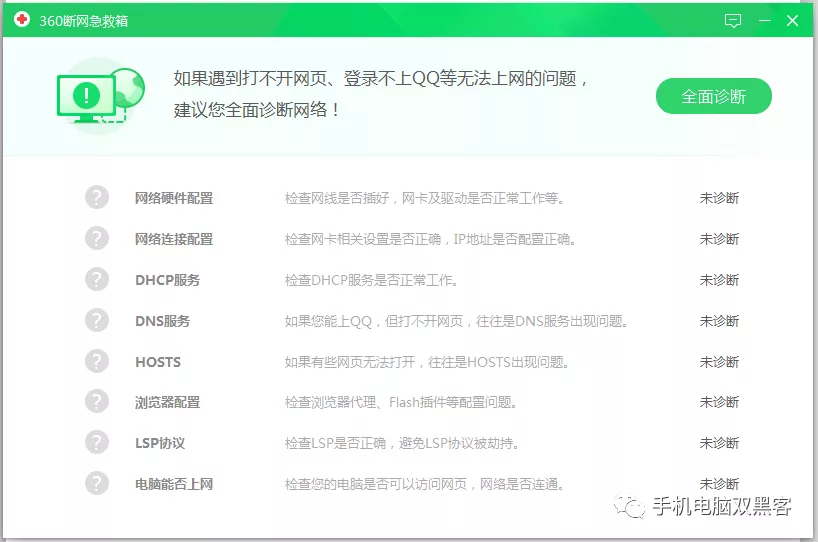Click question mark icon beside DHCP服务

tap(97, 279)
